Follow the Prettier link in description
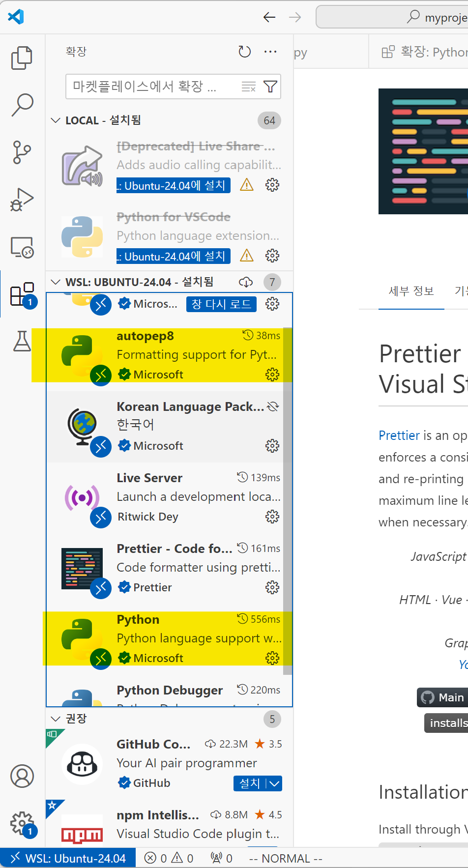468x868 pixels. [399, 435]
